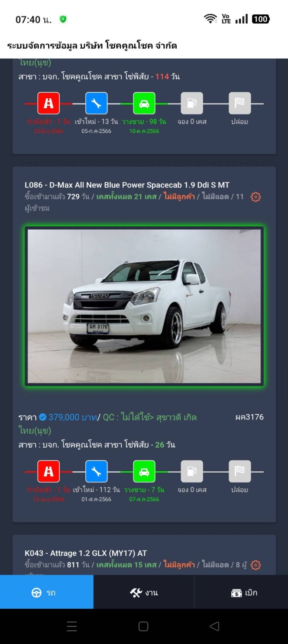
Task: Open gear settings for L086 D-Max card
Action: coord(256,197)
